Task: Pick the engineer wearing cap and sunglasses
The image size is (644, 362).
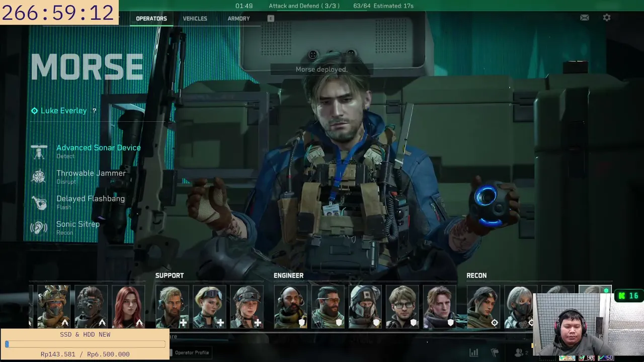Action: coord(328,307)
